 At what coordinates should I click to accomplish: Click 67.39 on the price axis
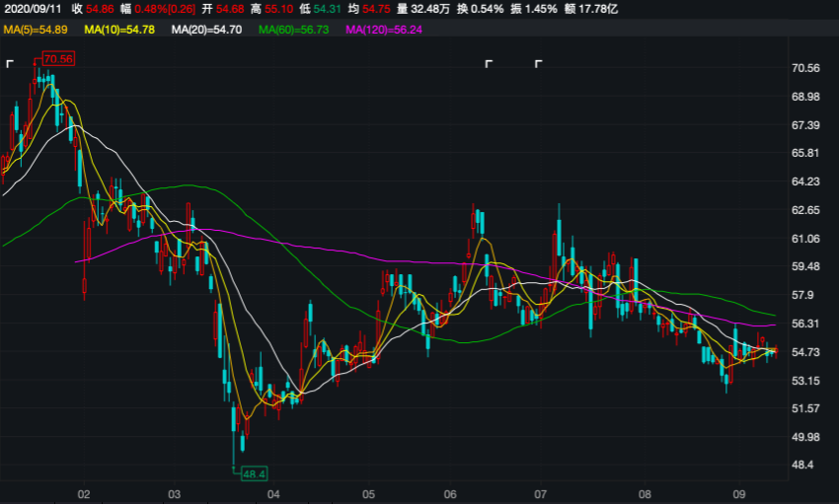pos(805,125)
